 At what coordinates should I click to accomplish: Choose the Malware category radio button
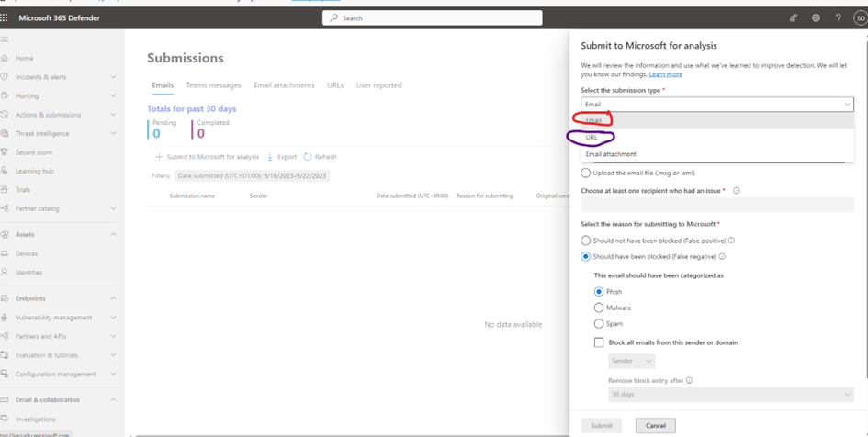point(598,308)
